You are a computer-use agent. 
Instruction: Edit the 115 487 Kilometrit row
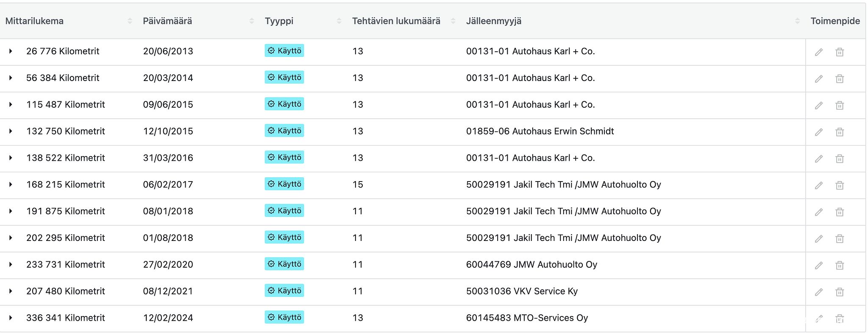pos(819,105)
